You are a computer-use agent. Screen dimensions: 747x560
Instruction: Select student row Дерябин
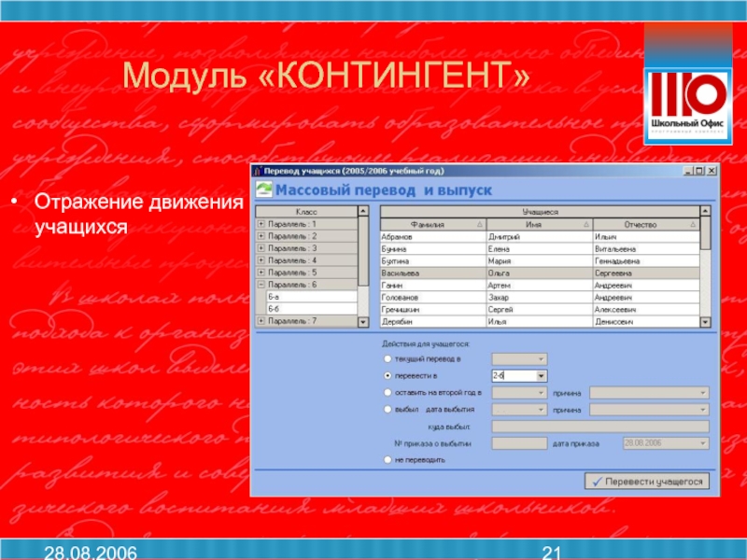click(540, 322)
